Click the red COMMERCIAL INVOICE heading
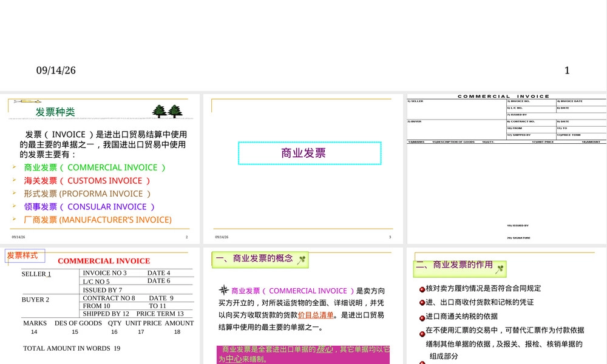The height and width of the screenshot is (364, 607). 104,261
